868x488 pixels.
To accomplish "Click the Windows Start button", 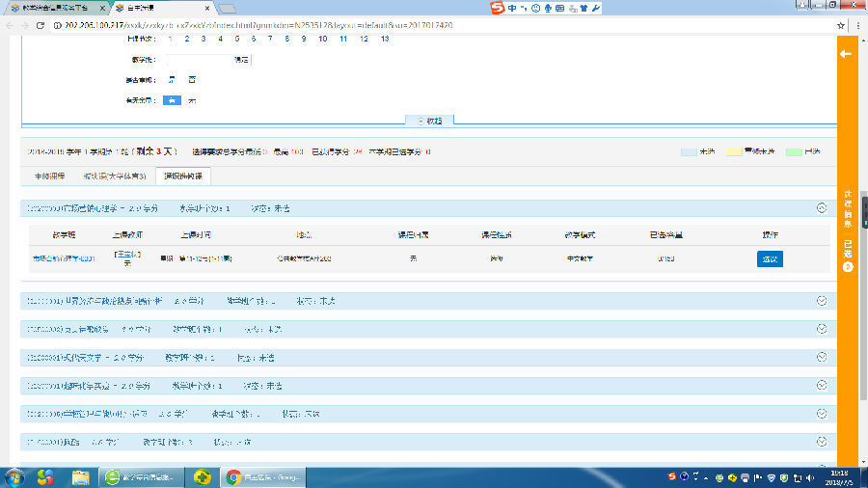I will pos(14,476).
